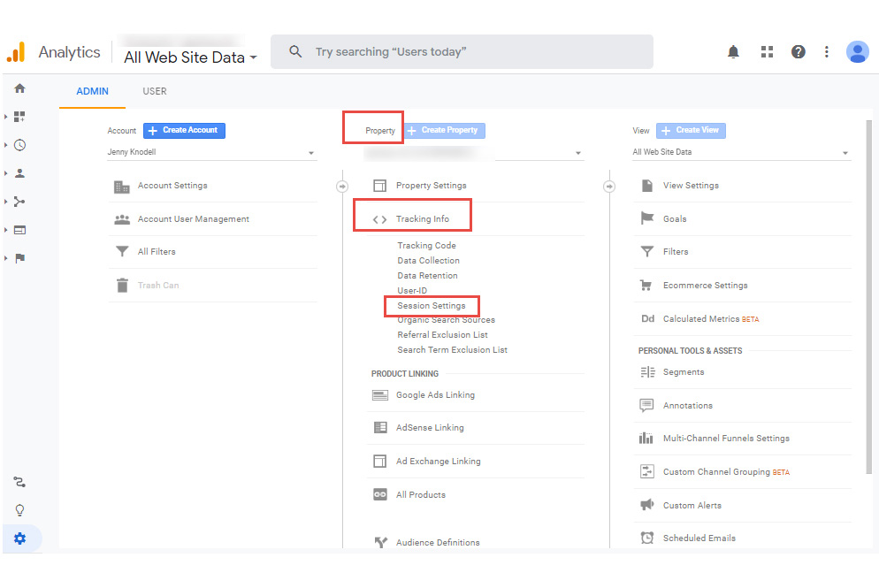Click the Admin gear icon
Screen dimensions: 879x588
click(x=19, y=538)
